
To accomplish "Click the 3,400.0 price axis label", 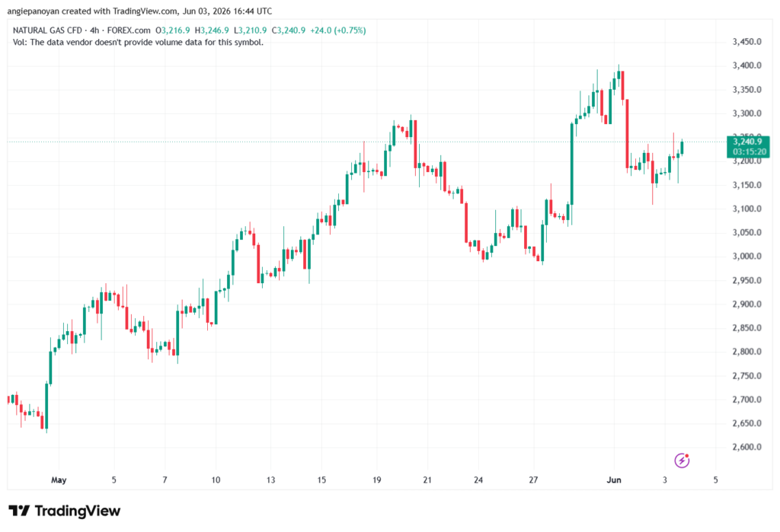I will point(746,65).
